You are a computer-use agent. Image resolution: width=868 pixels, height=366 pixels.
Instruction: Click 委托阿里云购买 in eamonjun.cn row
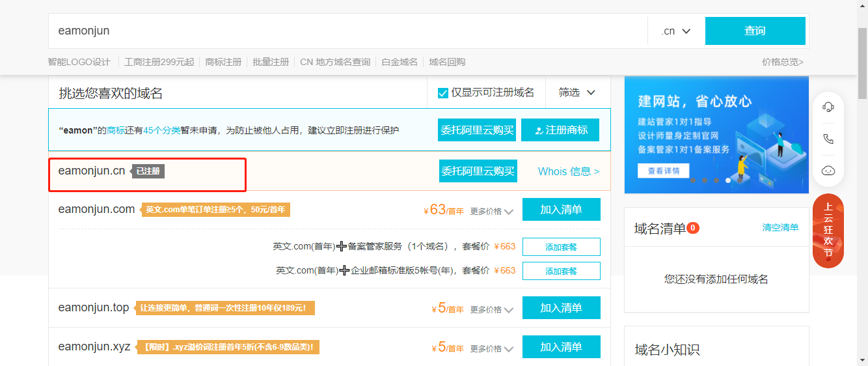tap(478, 171)
